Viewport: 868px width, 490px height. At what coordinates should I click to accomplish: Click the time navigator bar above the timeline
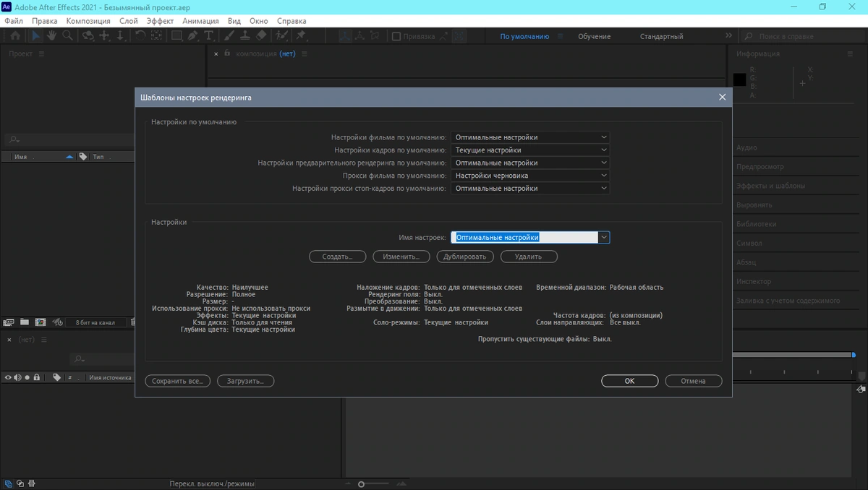click(x=793, y=355)
